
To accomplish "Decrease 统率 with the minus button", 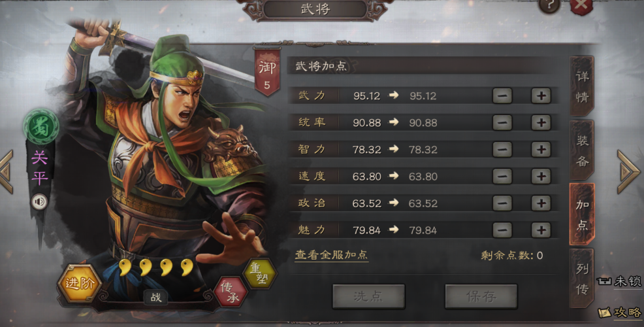I will [x=502, y=122].
